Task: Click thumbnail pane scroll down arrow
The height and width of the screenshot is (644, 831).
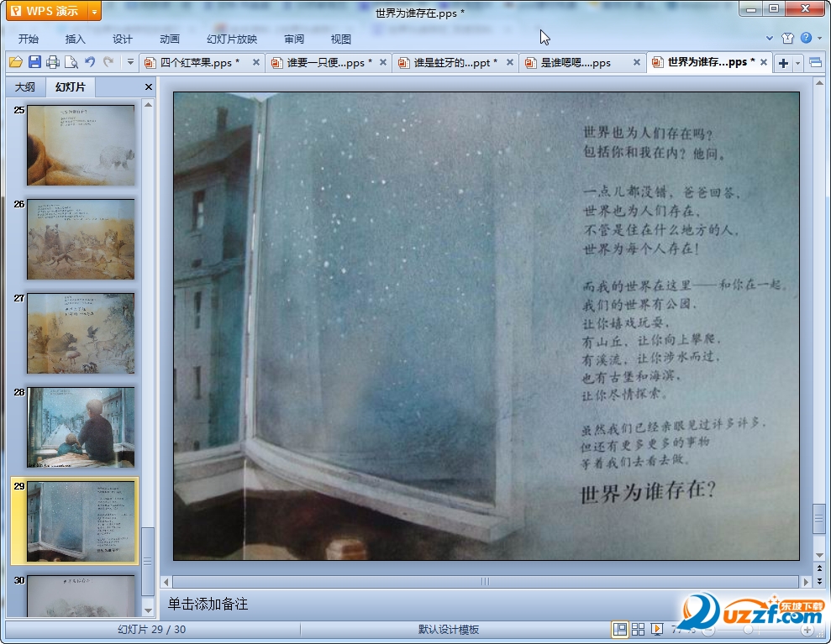Action: tap(149, 610)
